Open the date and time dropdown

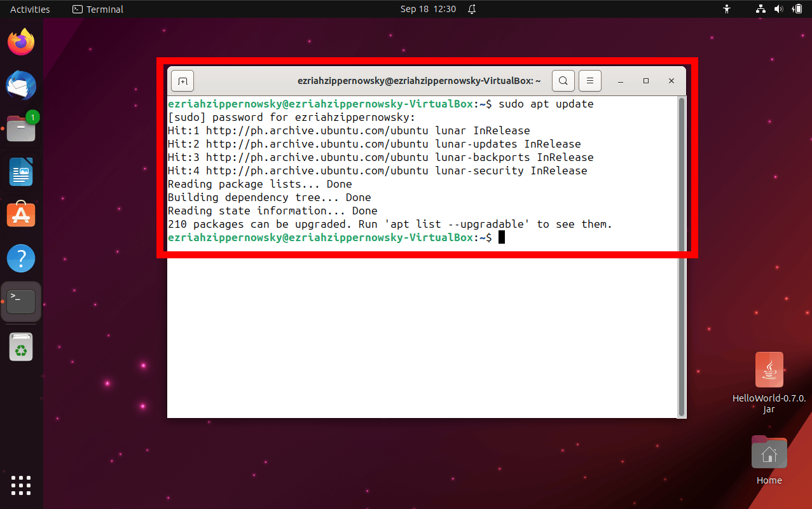[428, 9]
